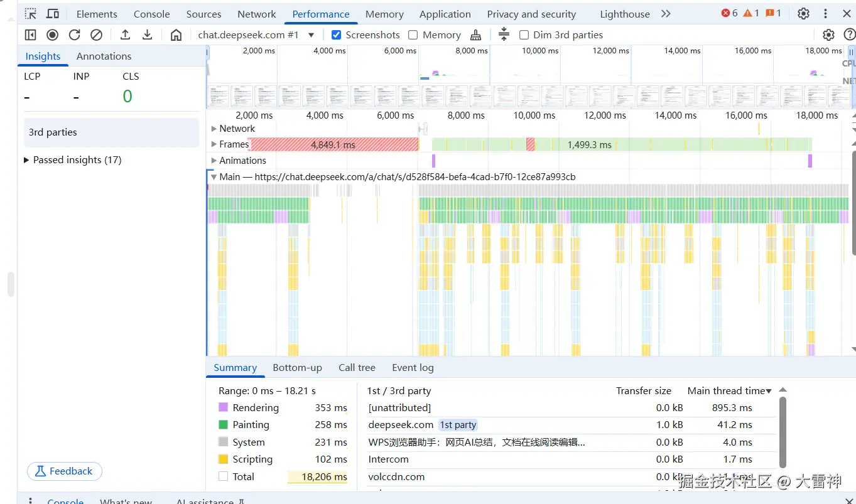Collapse the Main thread track
The width and height of the screenshot is (856, 504).
[214, 177]
